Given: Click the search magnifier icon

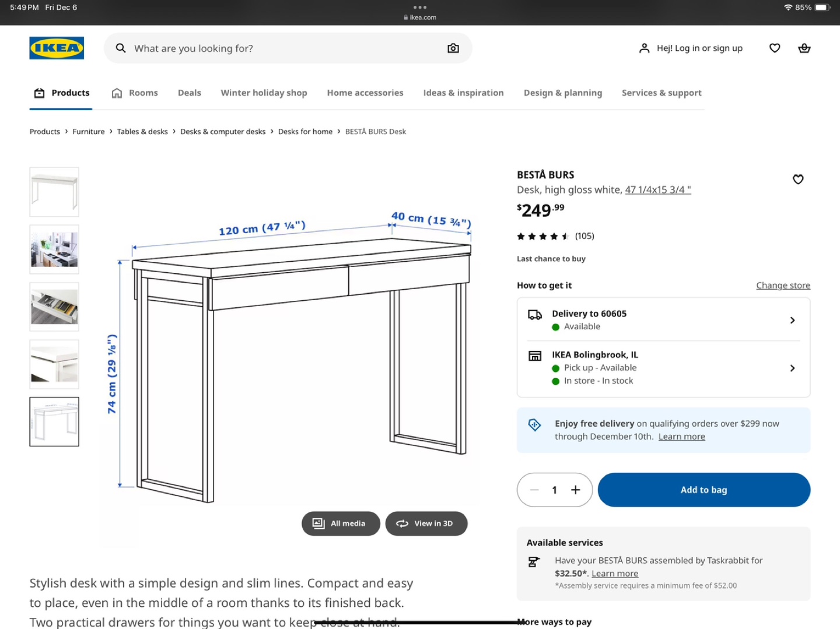Looking at the screenshot, I should click(x=121, y=48).
